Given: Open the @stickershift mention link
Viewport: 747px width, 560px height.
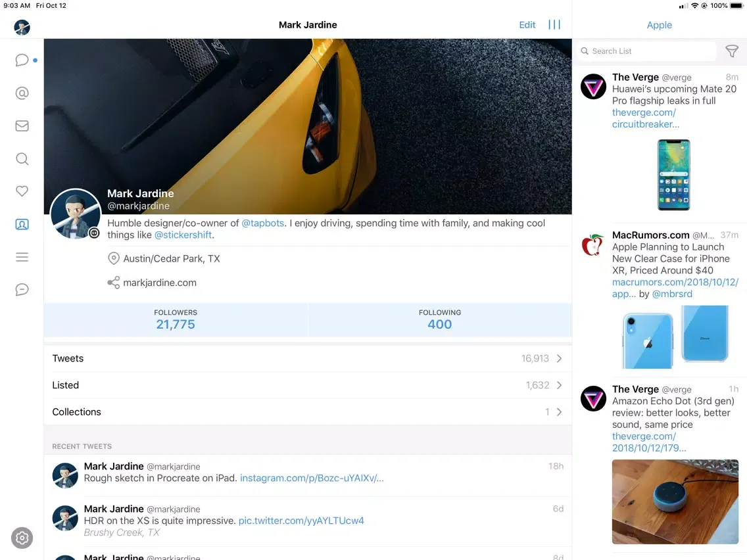Looking at the screenshot, I should [x=183, y=235].
